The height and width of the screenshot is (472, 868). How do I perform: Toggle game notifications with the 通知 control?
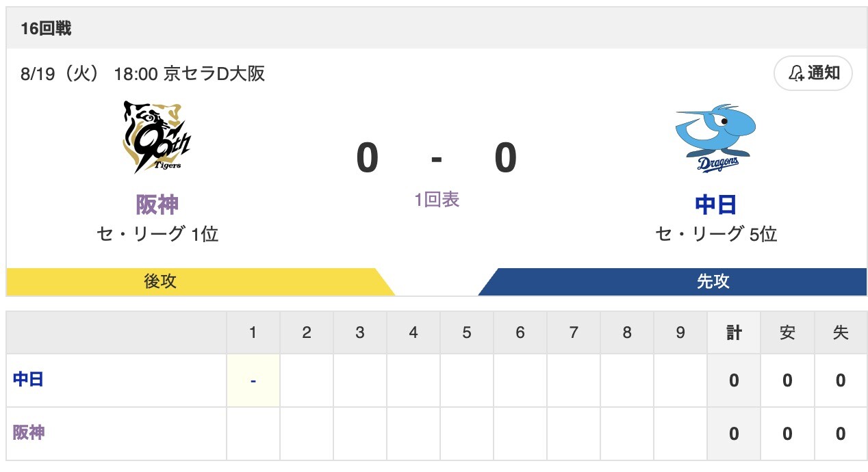coord(813,73)
